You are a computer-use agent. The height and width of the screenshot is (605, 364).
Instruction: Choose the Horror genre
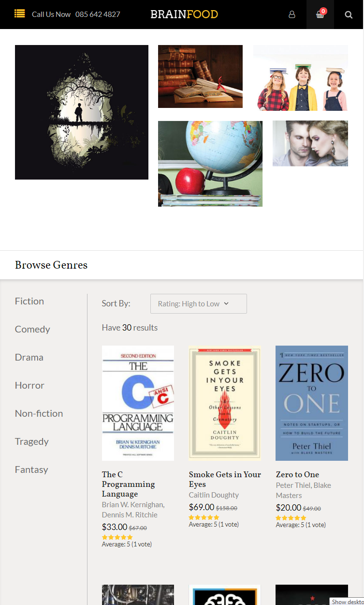(29, 385)
